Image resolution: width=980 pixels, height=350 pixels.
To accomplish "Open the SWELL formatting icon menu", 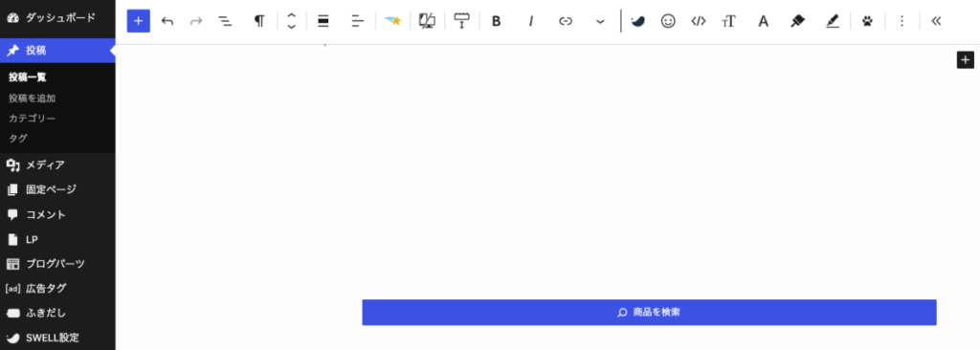I will (637, 21).
